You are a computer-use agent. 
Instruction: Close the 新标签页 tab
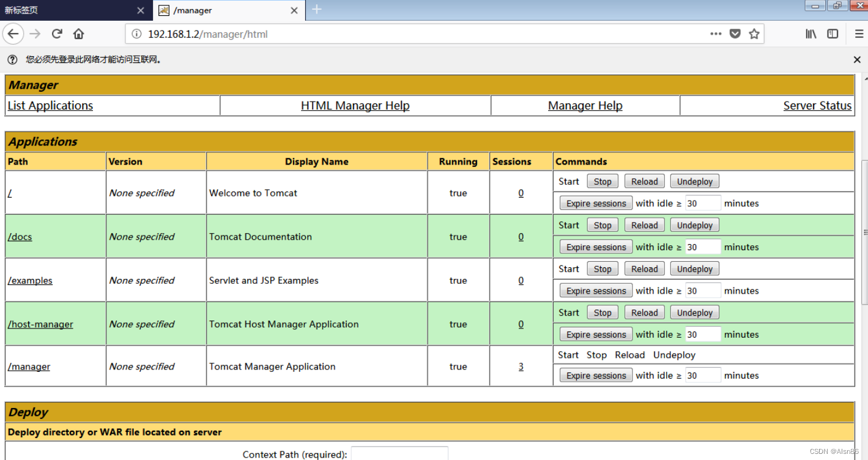[141, 10]
